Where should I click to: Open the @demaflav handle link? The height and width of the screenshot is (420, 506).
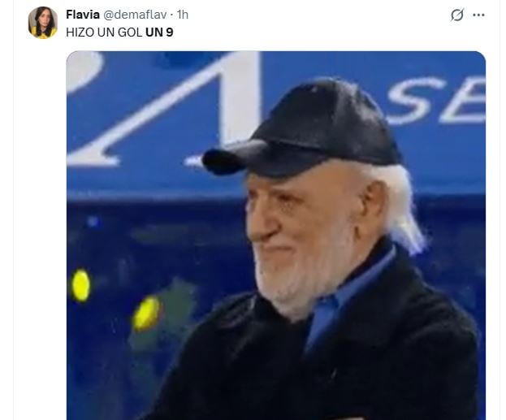coord(135,15)
